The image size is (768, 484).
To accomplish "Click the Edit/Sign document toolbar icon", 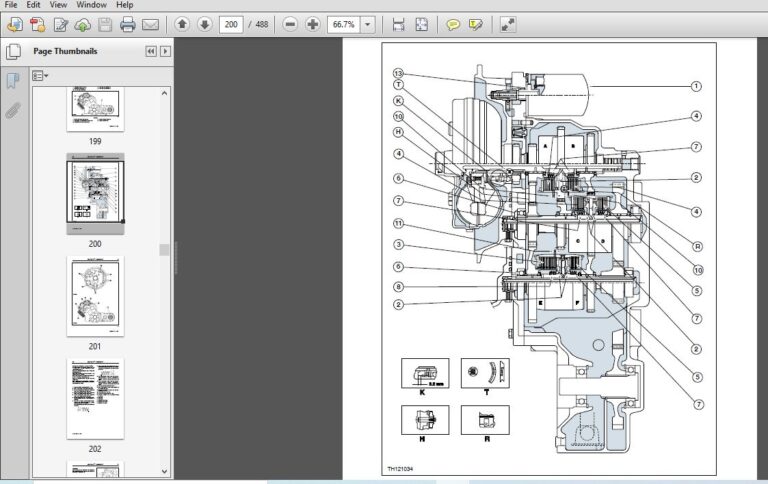I will 61,24.
